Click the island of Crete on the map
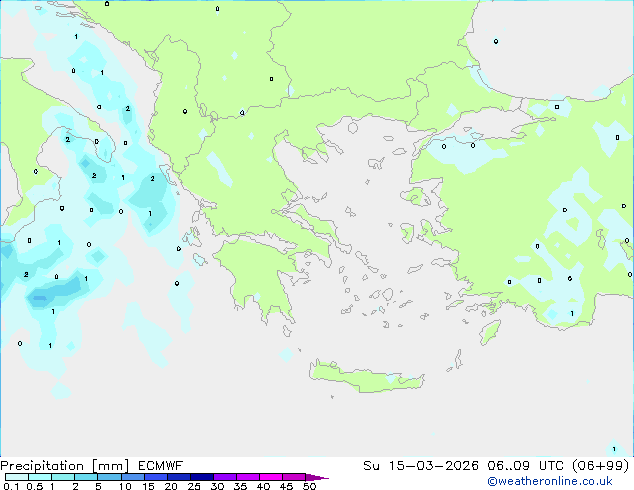 coord(366,378)
